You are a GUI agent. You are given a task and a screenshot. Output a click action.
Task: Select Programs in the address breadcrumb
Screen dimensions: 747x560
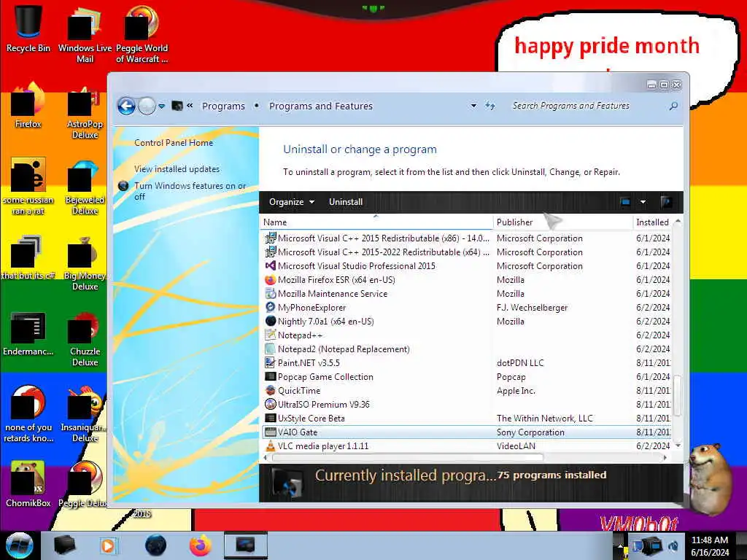[223, 106]
